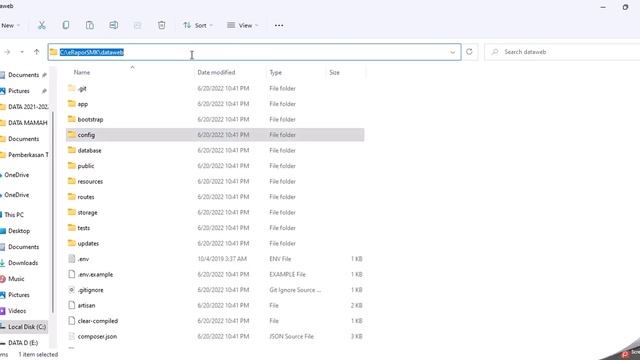Sort by Name column header
The image size is (640, 360).
(x=82, y=72)
